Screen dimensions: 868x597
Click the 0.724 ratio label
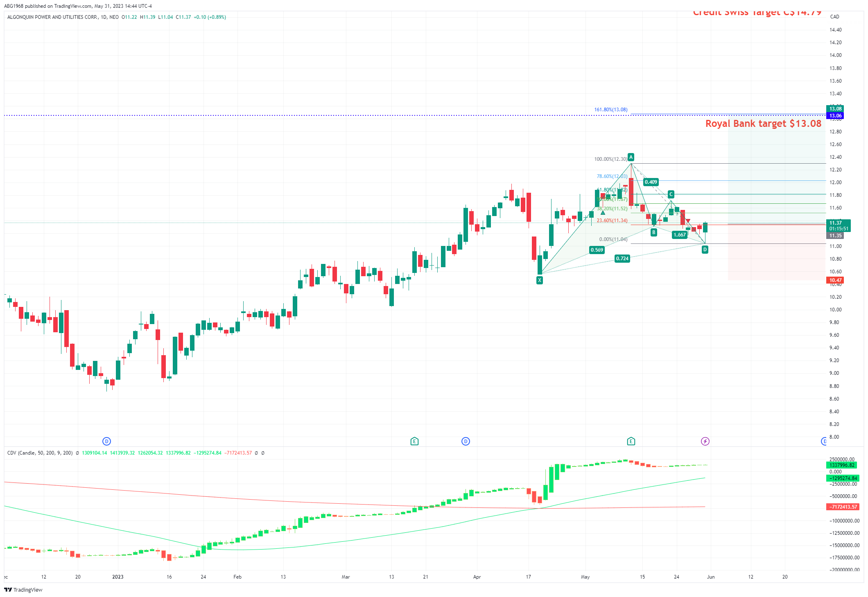(622, 259)
